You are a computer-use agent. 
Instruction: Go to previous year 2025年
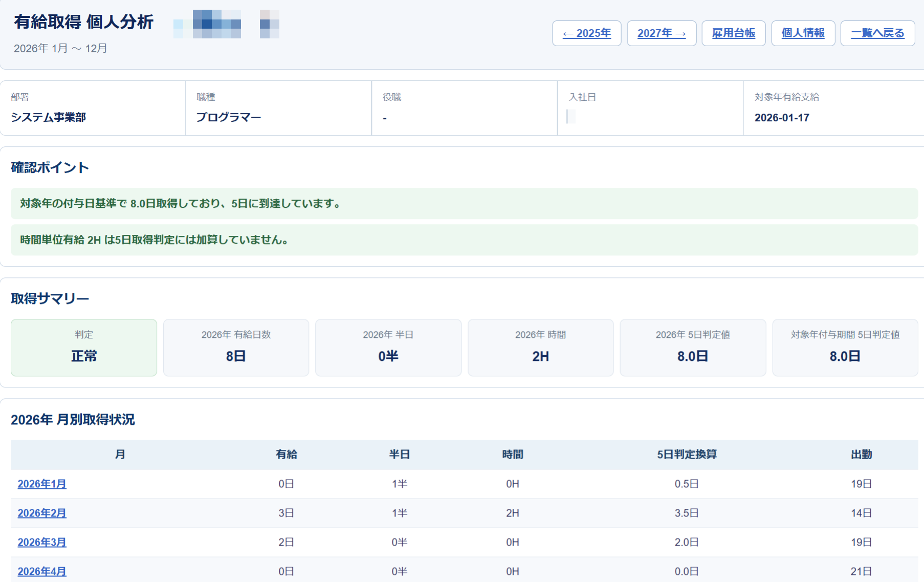click(586, 33)
